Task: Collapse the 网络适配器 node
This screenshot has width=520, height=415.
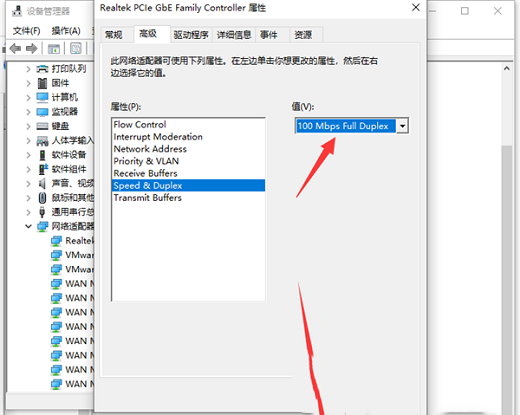Action: point(28,226)
